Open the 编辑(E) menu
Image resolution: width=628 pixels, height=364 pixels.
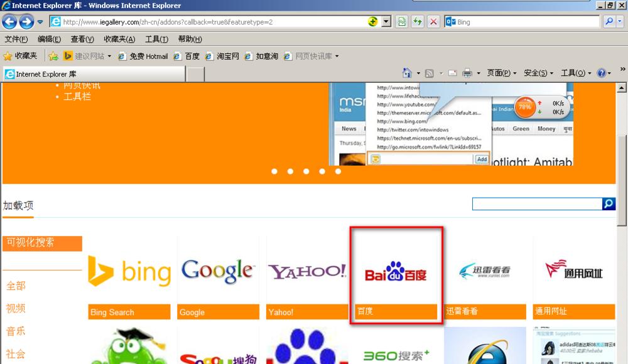point(49,39)
